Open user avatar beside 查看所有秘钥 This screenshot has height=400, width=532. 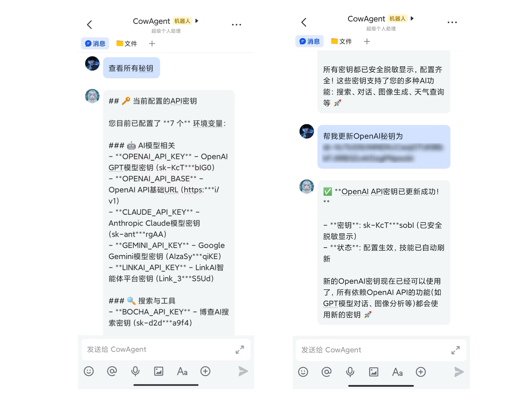92,63
